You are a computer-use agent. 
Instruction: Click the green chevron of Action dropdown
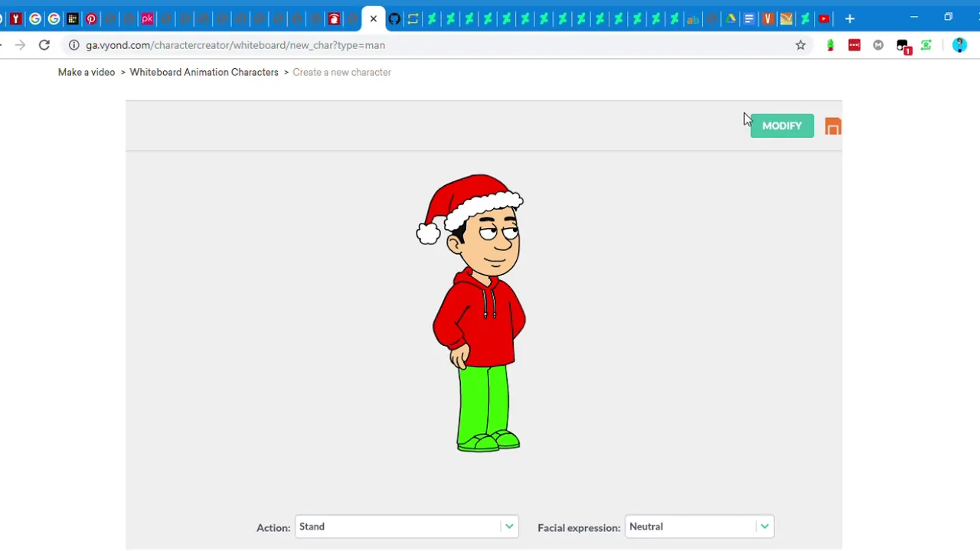point(509,527)
